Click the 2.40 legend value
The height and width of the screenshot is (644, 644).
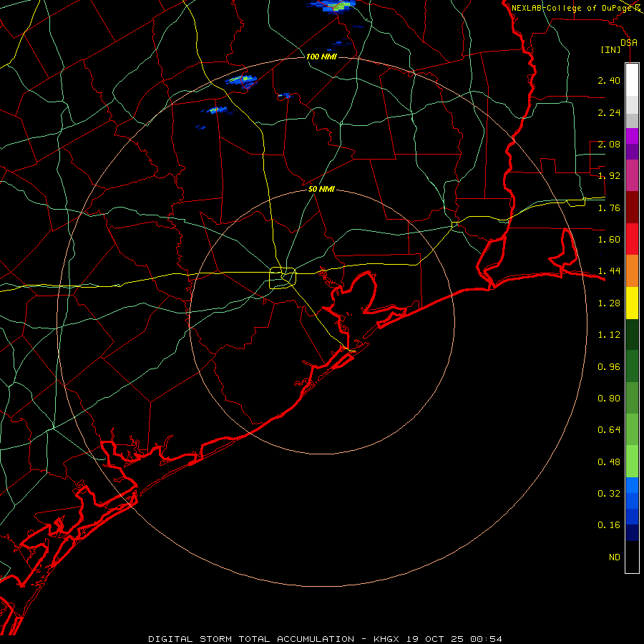[609, 80]
